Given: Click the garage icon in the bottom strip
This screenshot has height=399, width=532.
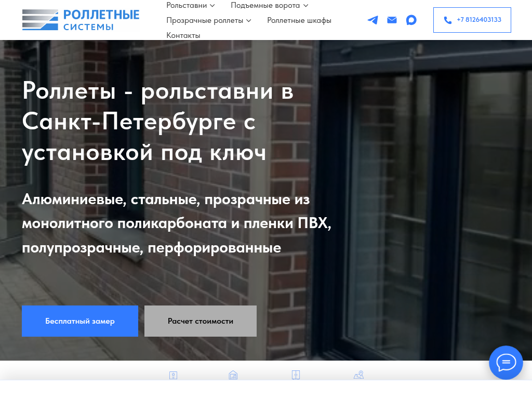Looking at the screenshot, I should pyautogui.click(x=233, y=375).
